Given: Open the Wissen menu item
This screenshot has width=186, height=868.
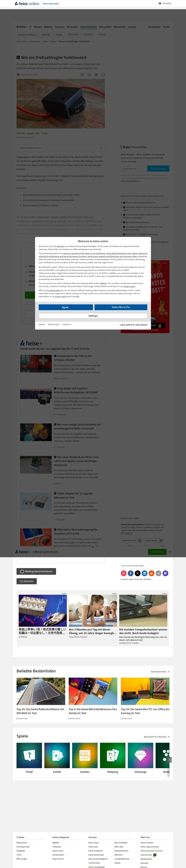Looking at the screenshot, I should [x=38, y=27].
